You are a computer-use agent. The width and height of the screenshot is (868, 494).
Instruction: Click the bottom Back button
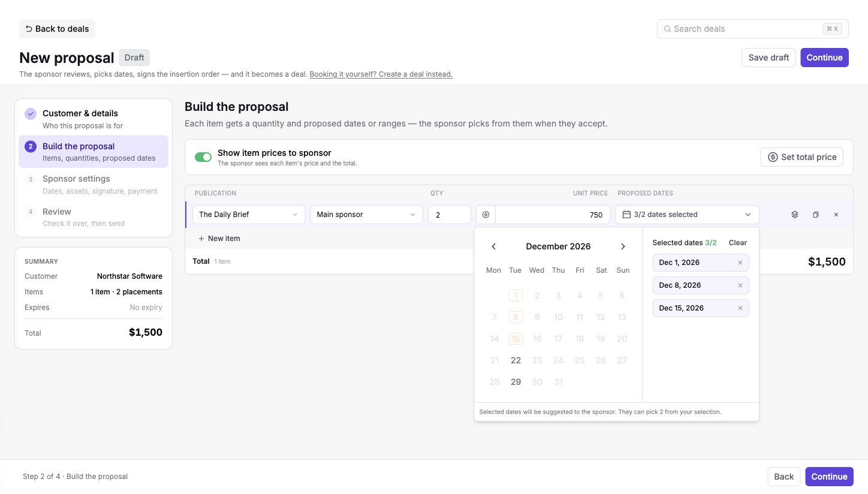(x=783, y=477)
